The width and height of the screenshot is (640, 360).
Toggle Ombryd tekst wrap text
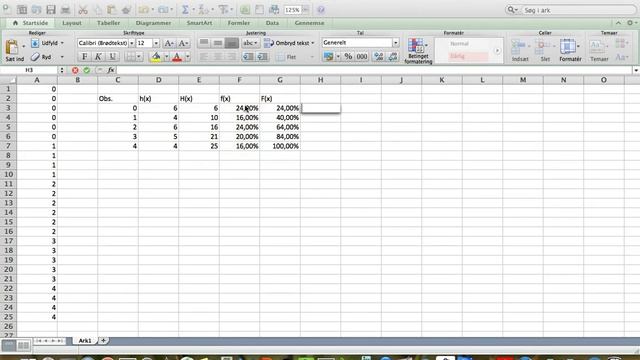coord(289,43)
